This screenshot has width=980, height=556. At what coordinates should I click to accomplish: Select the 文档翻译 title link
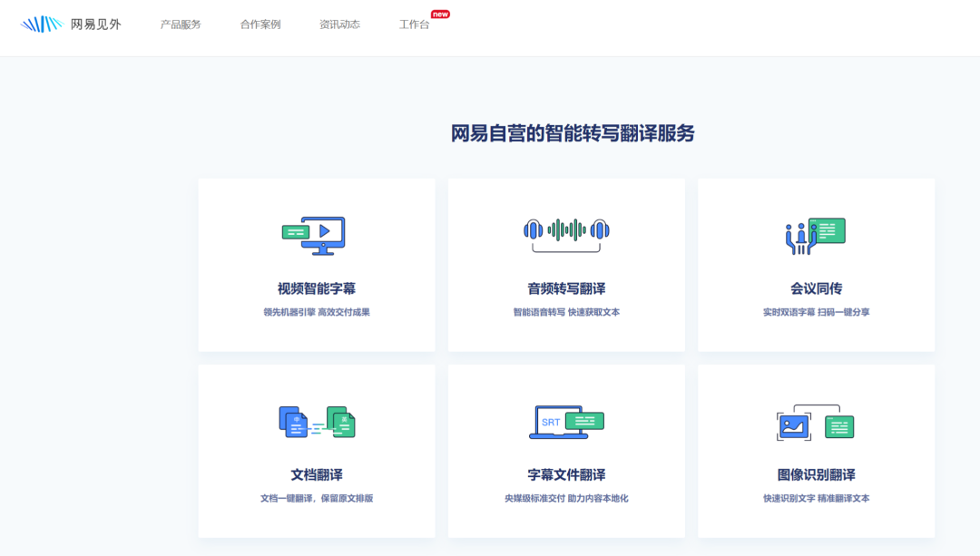point(317,474)
